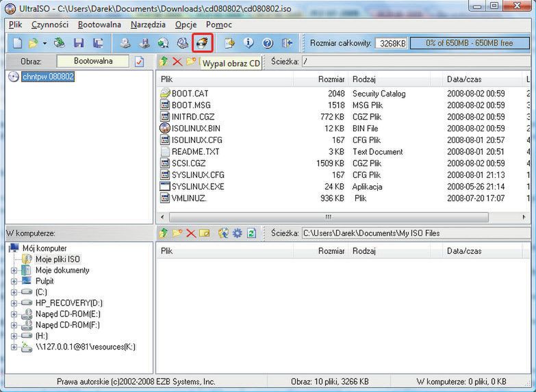536x392 pixels.
Task: Click the blue info icon in toolbar
Action: click(x=248, y=43)
